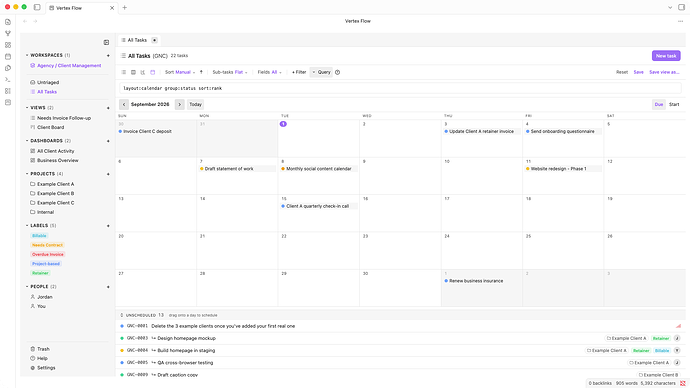Open Client A quarterly check-in call event
Viewport: 690px width, 388px height.
click(319, 206)
